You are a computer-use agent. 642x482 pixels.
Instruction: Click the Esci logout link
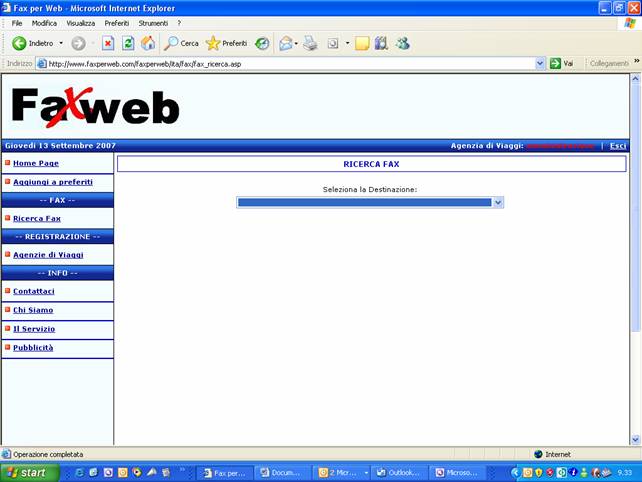[617, 146]
